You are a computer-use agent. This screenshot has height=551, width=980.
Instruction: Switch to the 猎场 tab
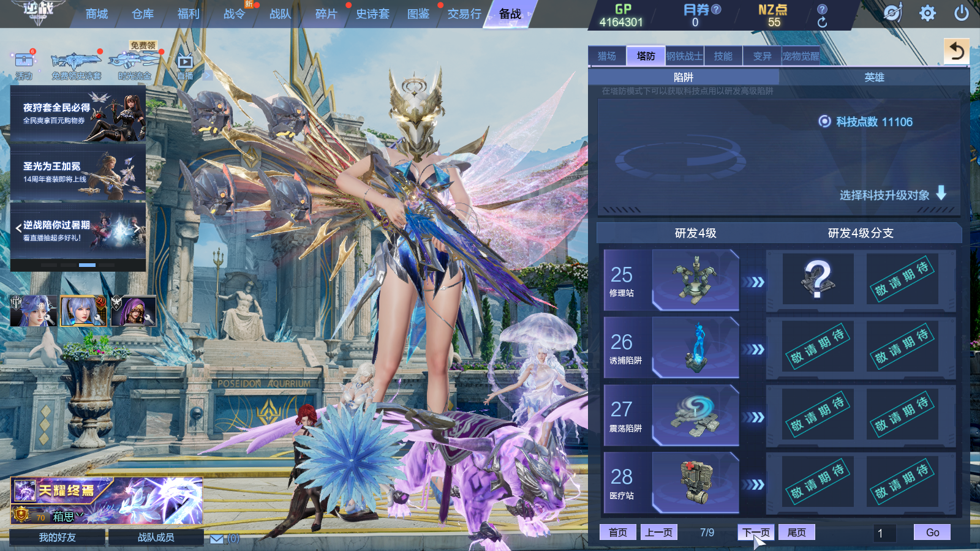[x=607, y=56]
